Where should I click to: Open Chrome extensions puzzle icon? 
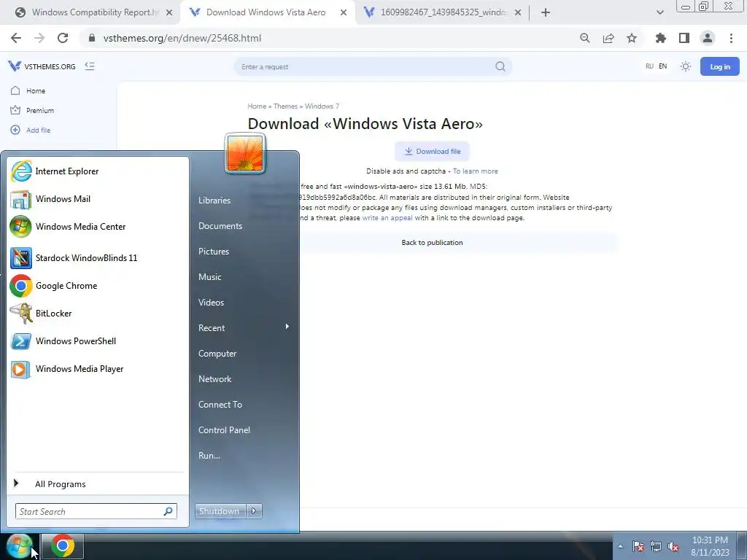click(x=660, y=38)
